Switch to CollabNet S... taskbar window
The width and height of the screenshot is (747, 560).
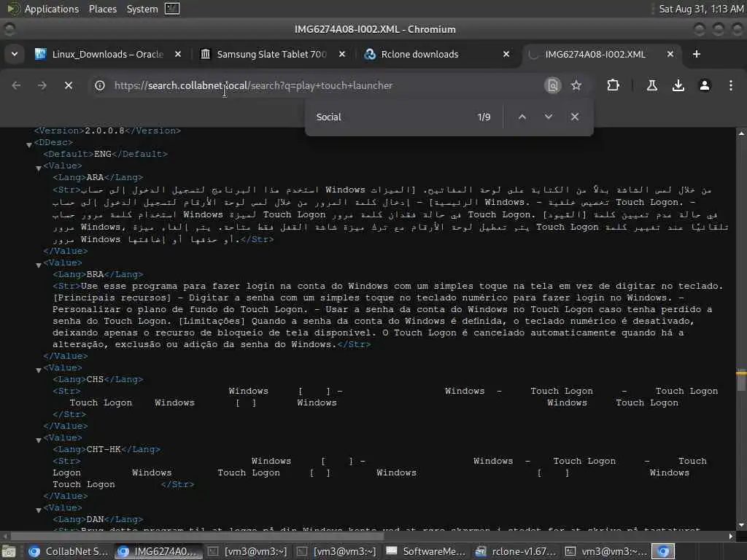pos(68,551)
